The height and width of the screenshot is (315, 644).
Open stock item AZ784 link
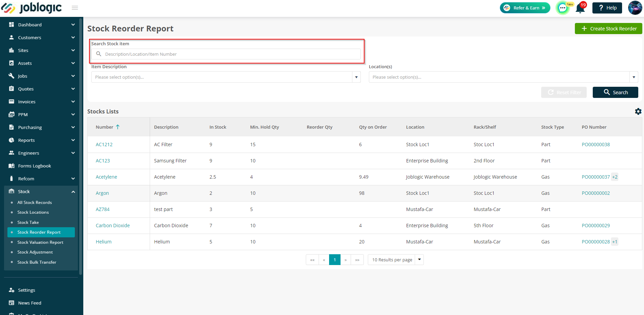[x=103, y=209]
